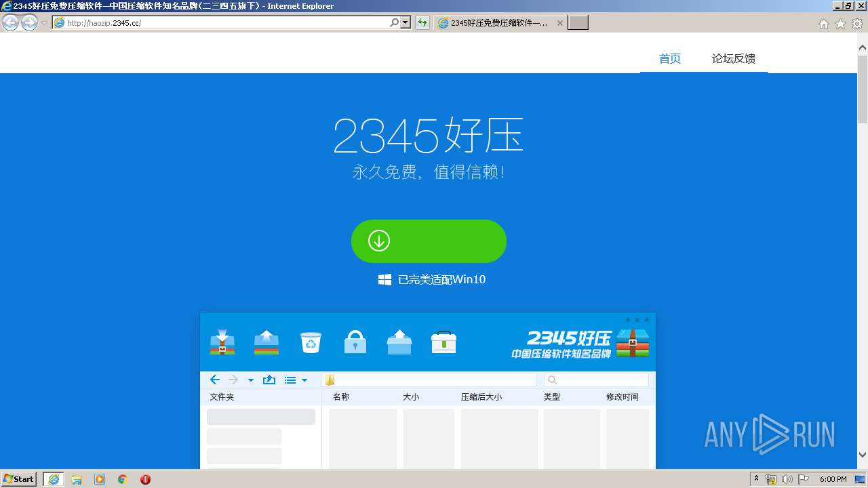Click the recent pages dropdown arrow
Image resolution: width=868 pixels, height=488 pixels.
tap(44, 23)
